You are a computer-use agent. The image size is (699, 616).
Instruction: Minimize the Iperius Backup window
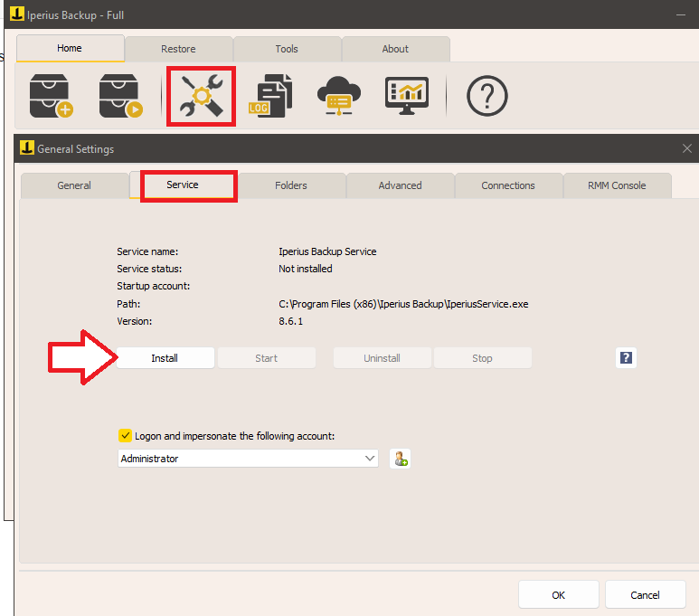[681, 15]
